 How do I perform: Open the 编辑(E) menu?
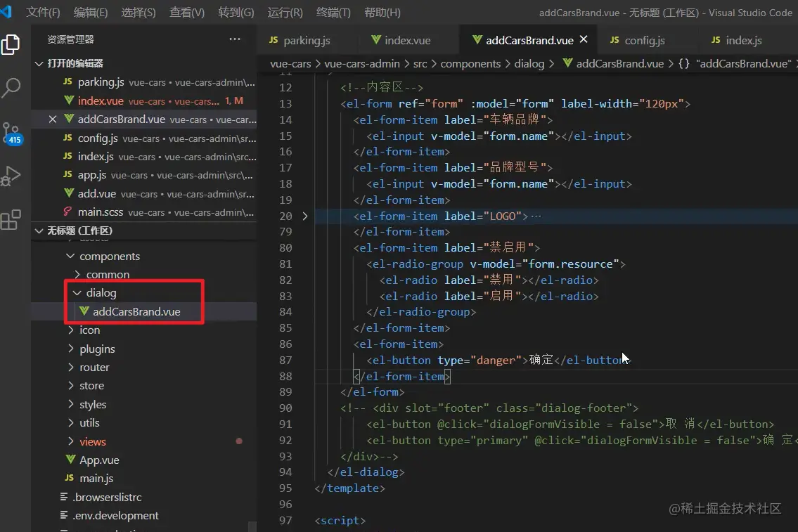91,12
